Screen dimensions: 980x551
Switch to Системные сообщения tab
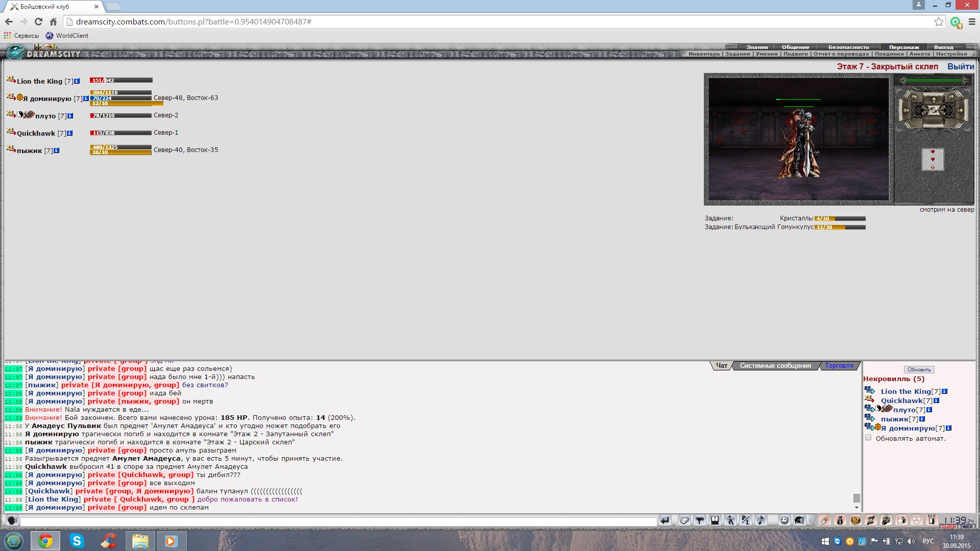click(775, 365)
